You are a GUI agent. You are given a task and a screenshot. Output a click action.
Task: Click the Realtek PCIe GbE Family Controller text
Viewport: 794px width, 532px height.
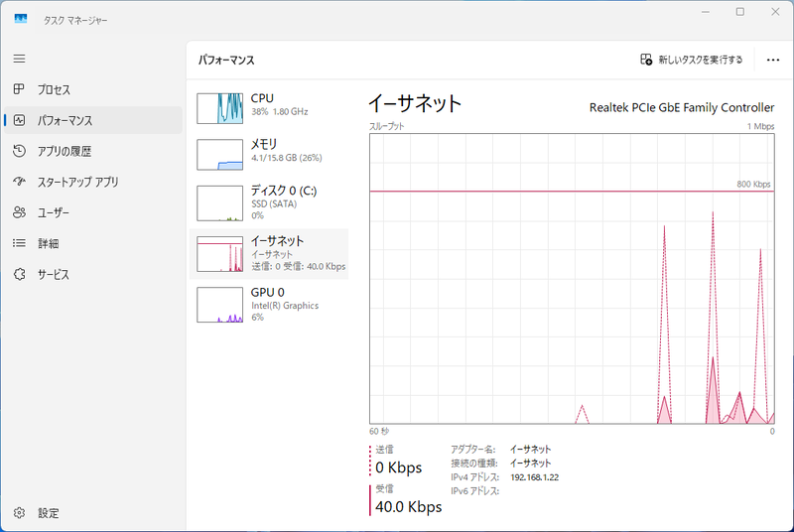(682, 108)
